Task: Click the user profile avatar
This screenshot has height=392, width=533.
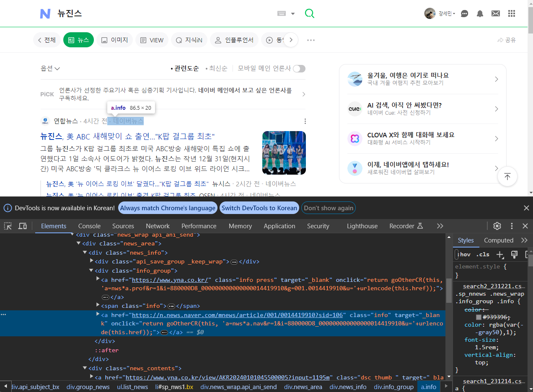Action: click(x=430, y=13)
